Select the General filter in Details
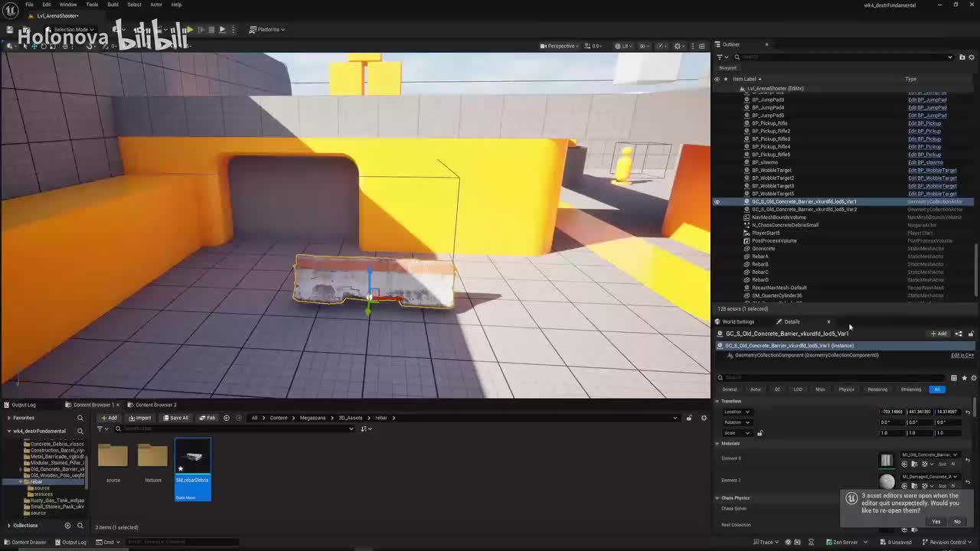The width and height of the screenshot is (980, 551). [730, 390]
